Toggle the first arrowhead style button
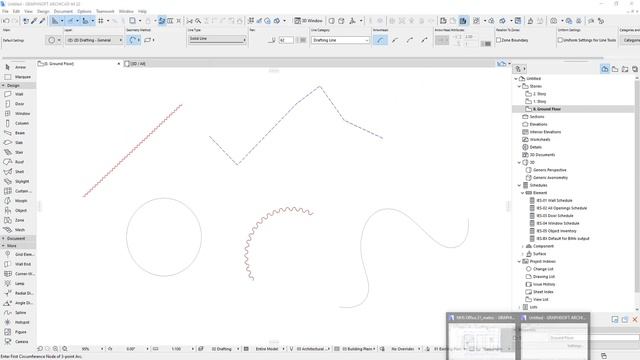640x360 pixels. [x=380, y=40]
